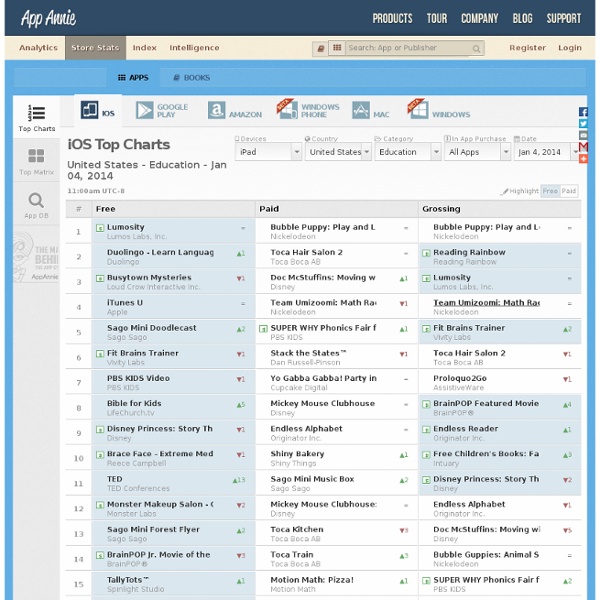Toggle the Free highlight button
The width and height of the screenshot is (600, 600).
pyautogui.click(x=550, y=191)
